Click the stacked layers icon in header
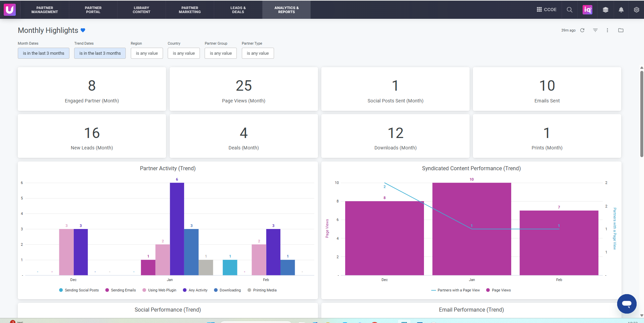This screenshot has height=323, width=644. [x=605, y=10]
